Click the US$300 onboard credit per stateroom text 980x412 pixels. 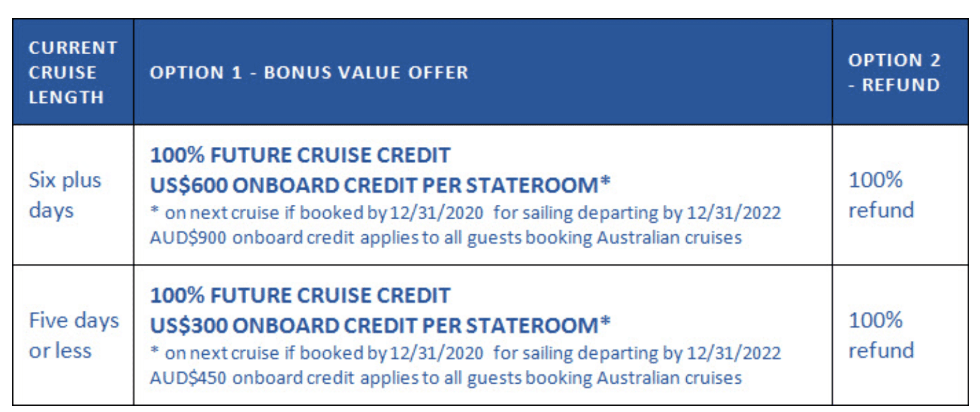380,325
